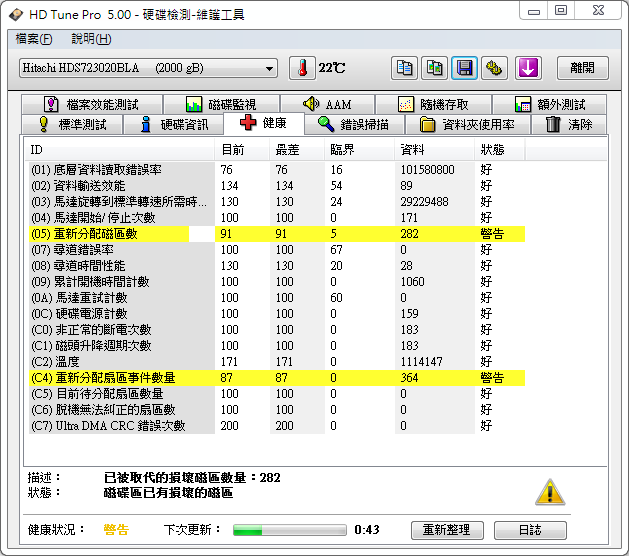
Task: Select row (C6) 脫機無法糾正的扇區數
Action: [x=277, y=410]
